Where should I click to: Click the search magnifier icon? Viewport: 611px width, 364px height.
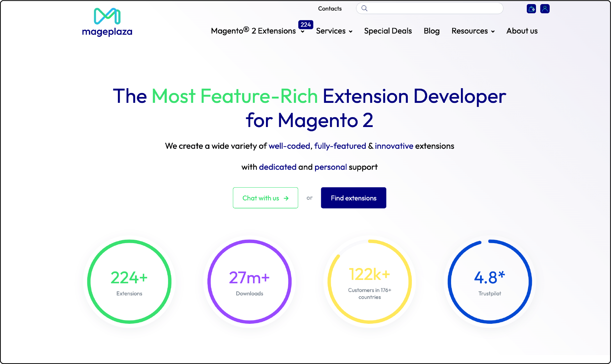tap(364, 8)
